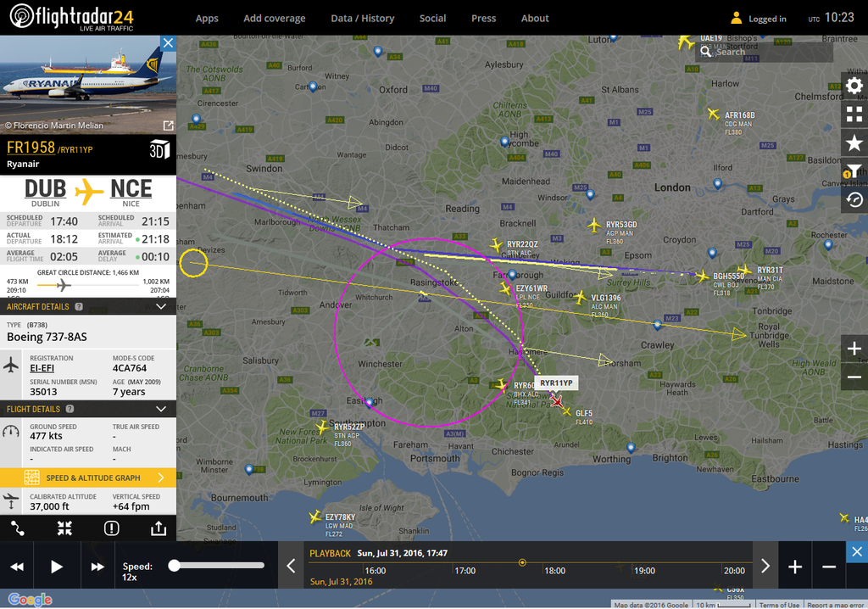Open map settings gear icon
The image size is (868, 609).
[854, 86]
